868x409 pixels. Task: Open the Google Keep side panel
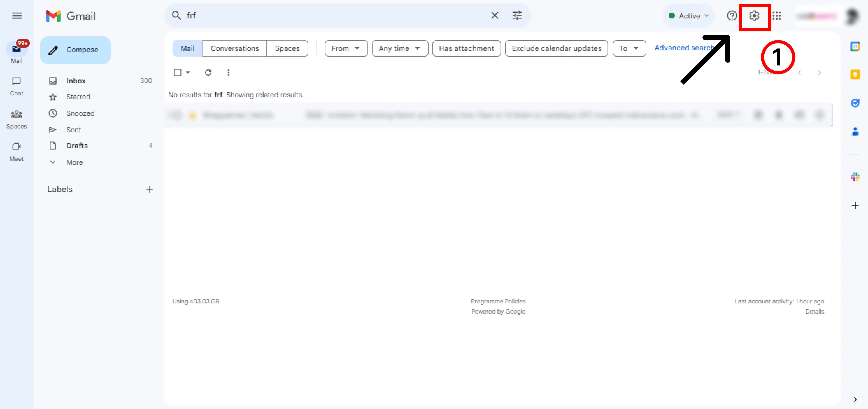tap(855, 74)
